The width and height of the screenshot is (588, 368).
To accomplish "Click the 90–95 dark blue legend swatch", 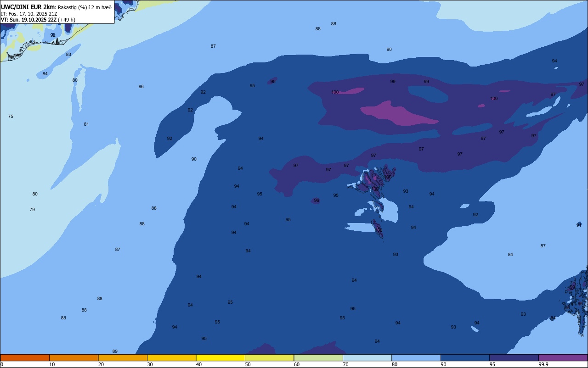I will pyautogui.click(x=465, y=357).
